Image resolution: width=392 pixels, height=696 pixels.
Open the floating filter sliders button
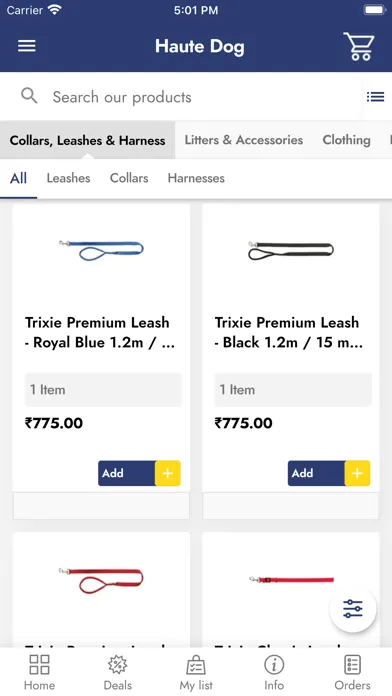pyautogui.click(x=353, y=609)
